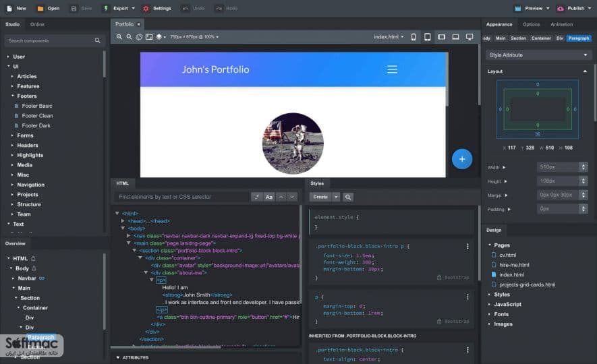
Task: Click the Create button in Styles
Action: [320, 197]
